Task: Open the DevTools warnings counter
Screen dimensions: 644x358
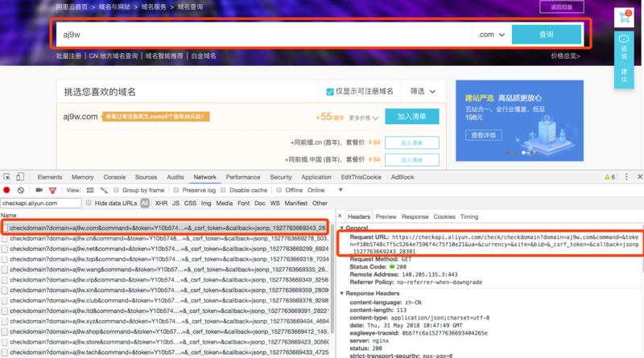Action: (610, 177)
